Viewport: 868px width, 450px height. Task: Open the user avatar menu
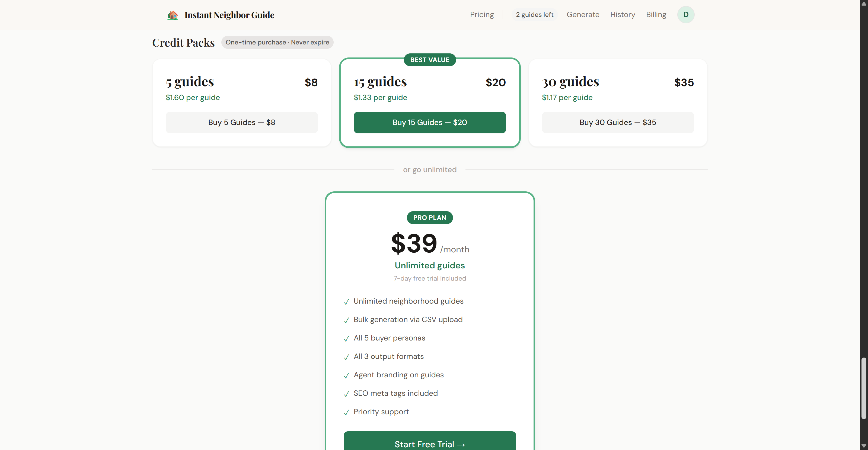[x=686, y=14]
